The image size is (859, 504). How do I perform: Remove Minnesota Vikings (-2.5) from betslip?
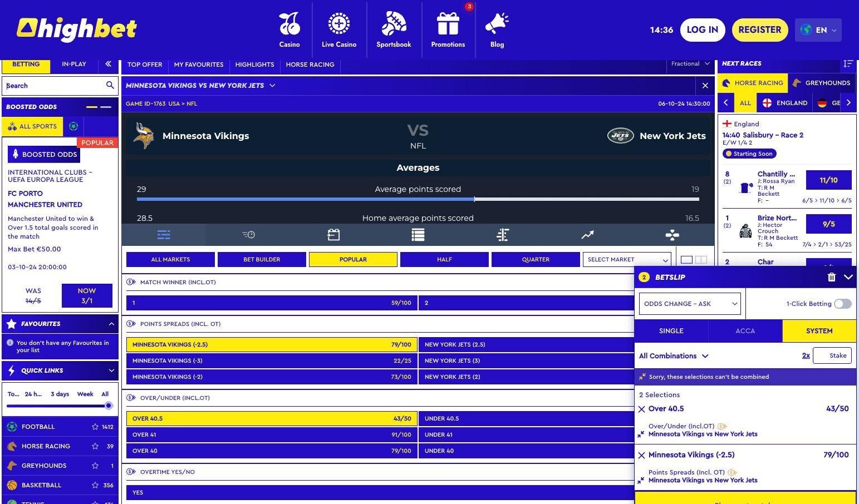pos(642,455)
